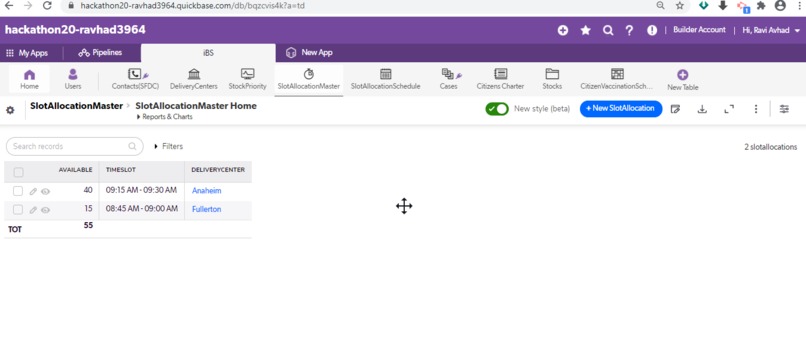
Task: Click the download export icon
Action: [702, 109]
